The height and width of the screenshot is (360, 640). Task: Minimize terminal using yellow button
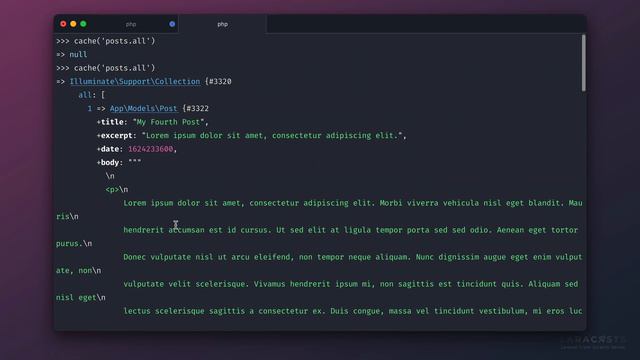[73, 24]
